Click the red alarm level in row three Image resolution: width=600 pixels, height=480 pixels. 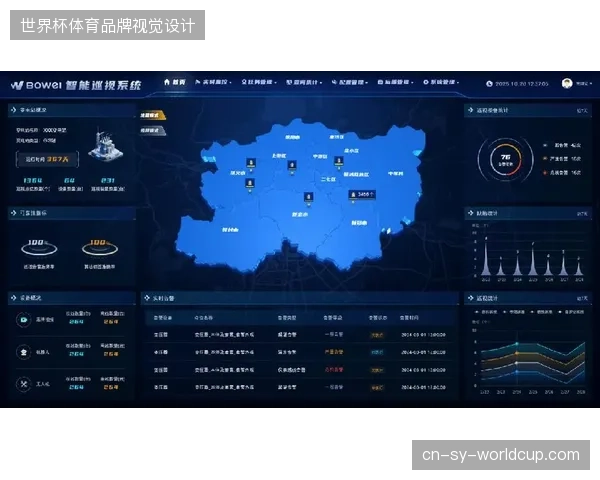334,370
